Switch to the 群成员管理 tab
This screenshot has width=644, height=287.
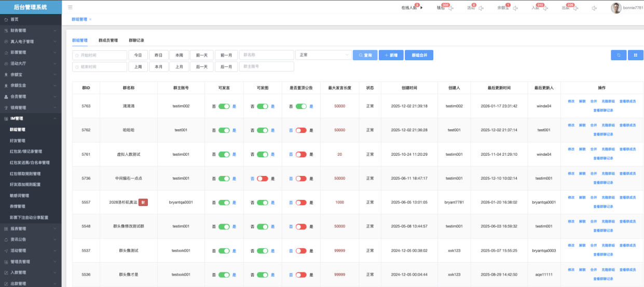tap(108, 40)
